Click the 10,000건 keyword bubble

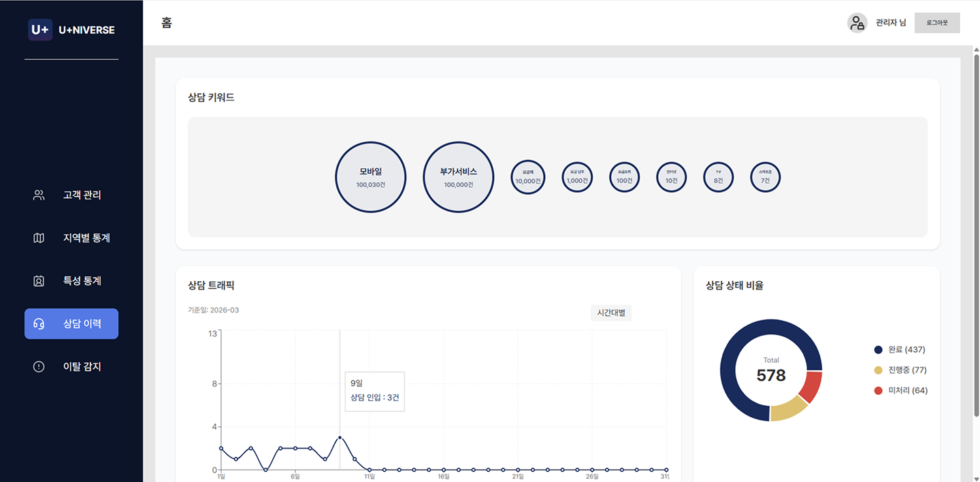[527, 177]
